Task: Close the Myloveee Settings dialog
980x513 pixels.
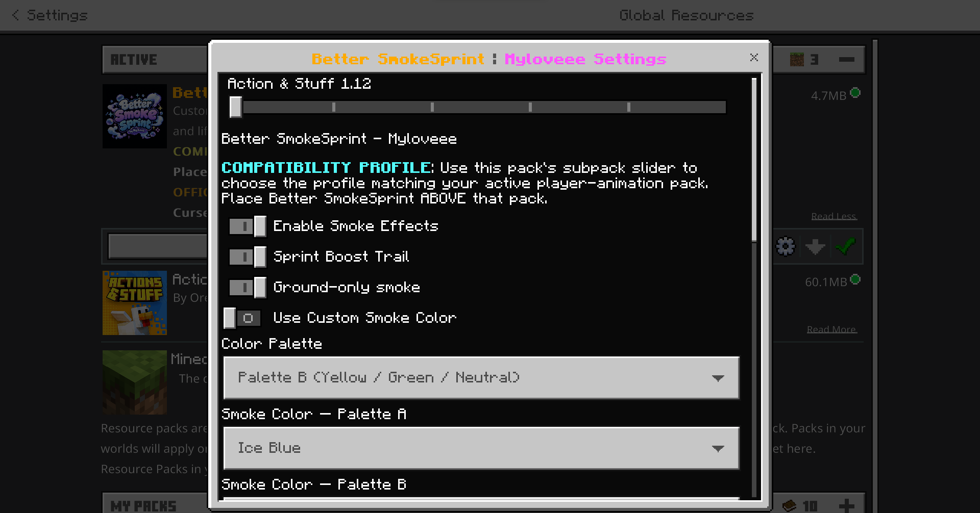Action: (x=754, y=58)
